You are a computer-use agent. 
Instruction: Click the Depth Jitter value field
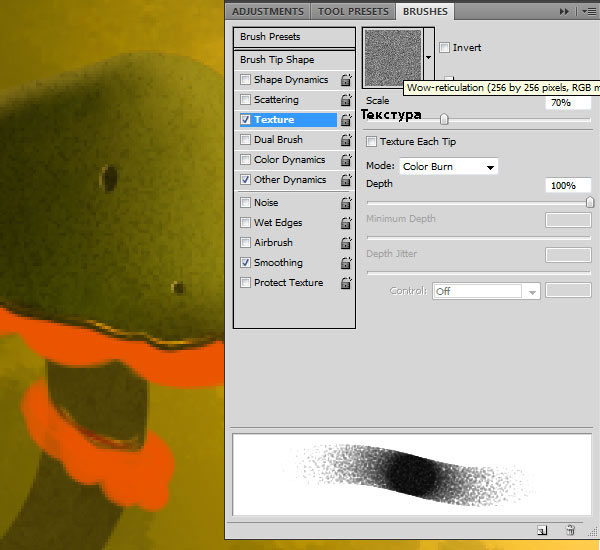point(568,255)
